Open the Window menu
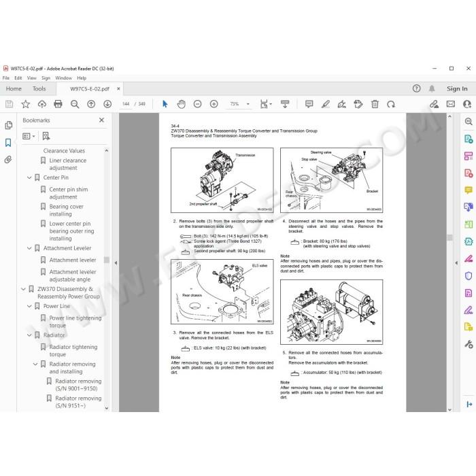 coord(63,78)
